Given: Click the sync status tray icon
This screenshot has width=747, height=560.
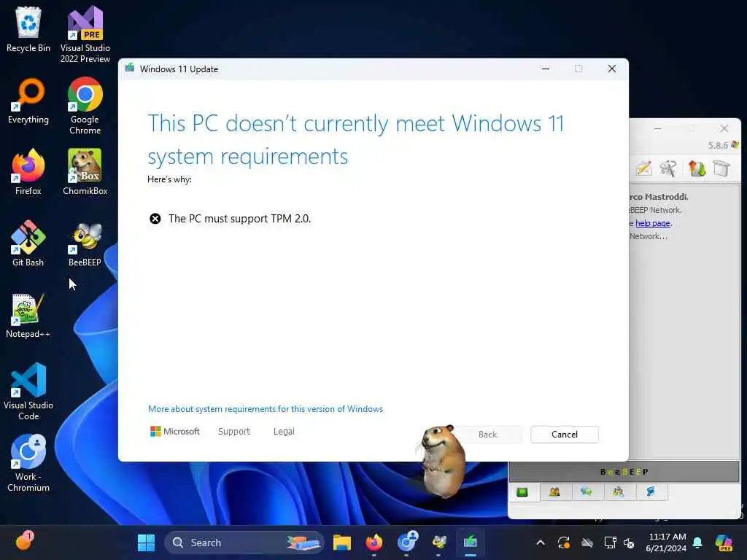Looking at the screenshot, I should tap(564, 542).
